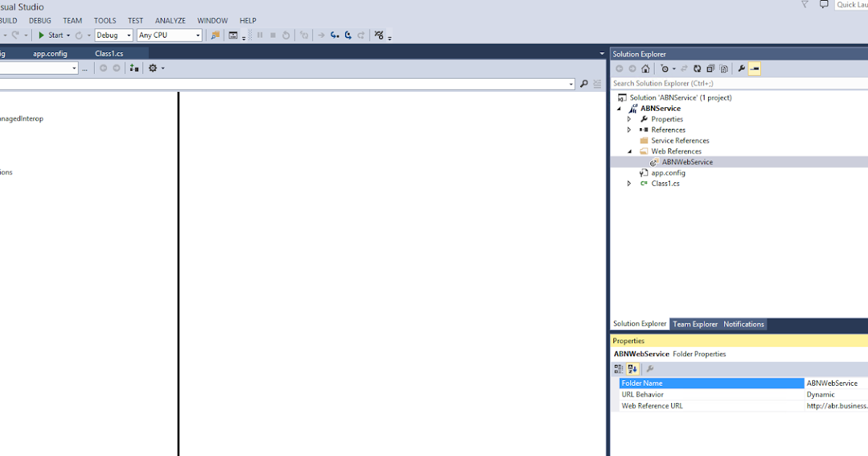
Task: Click the Solution Explorer Home icon
Action: pos(645,69)
